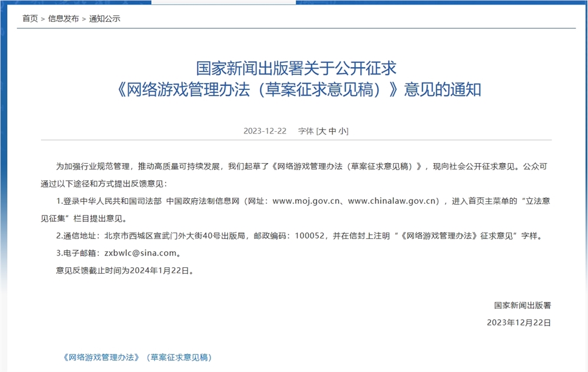Click the title line 《网络游戏管理办法（草案征求意见稿）》意见的通知
588x372 pixels.
click(x=296, y=89)
